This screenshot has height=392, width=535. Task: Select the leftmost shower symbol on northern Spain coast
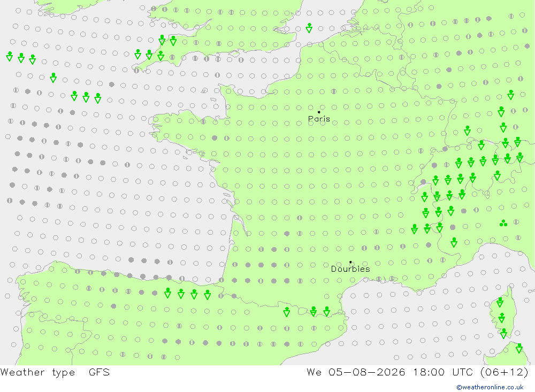click(x=167, y=293)
